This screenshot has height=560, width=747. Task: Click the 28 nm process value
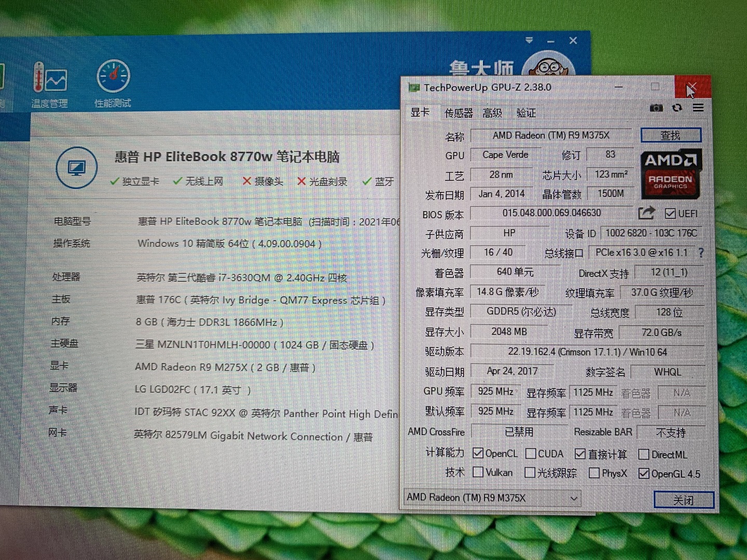501,175
